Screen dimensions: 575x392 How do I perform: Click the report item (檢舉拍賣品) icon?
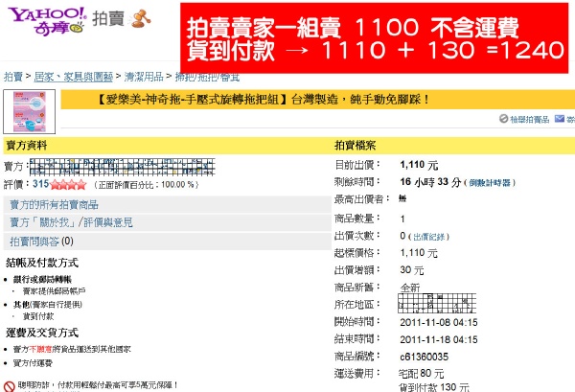tap(503, 119)
